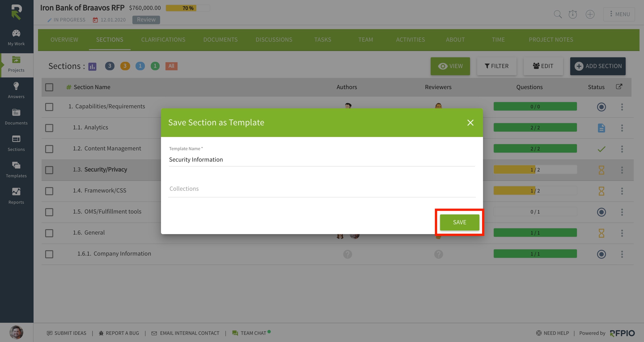Image resolution: width=644 pixels, height=342 pixels.
Task: Open Templates in sidebar
Action: 16,170
